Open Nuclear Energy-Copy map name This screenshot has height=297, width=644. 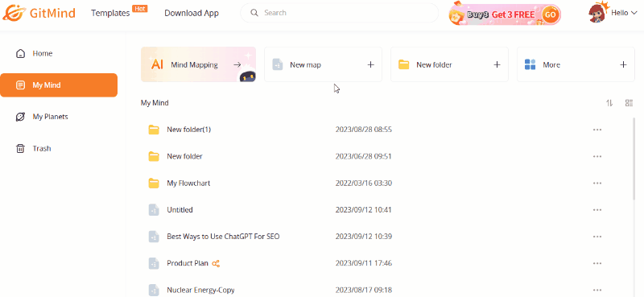click(x=200, y=290)
